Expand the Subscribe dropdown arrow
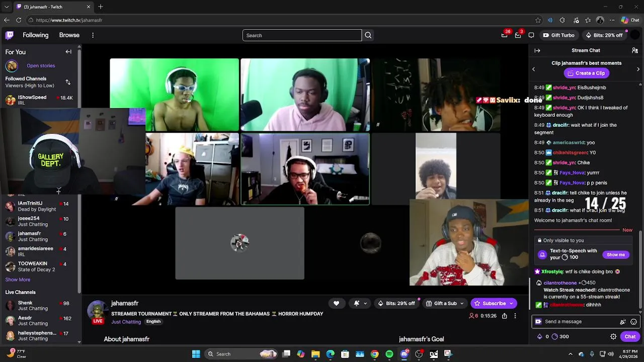Image resolution: width=644 pixels, height=362 pixels. pyautogui.click(x=512, y=303)
